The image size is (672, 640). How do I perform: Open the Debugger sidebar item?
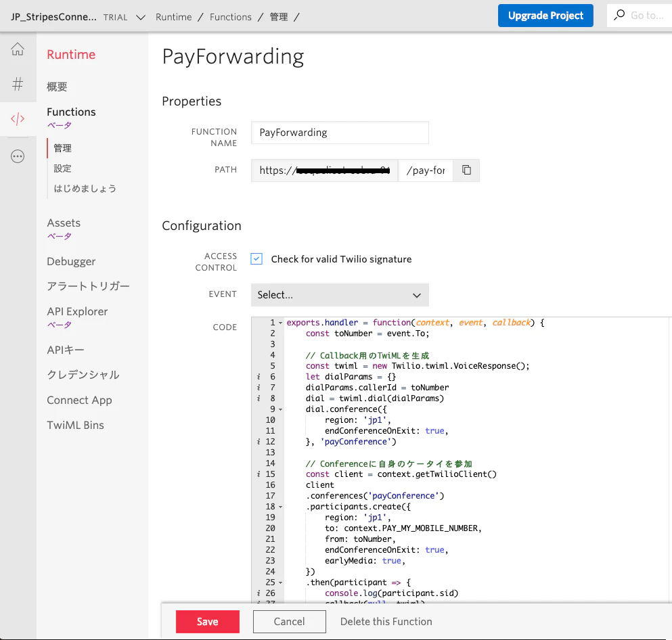tap(71, 261)
